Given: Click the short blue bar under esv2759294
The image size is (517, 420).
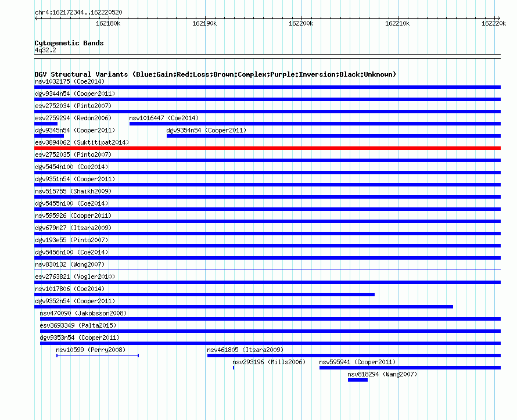Looking at the screenshot, I should pyautogui.click(x=46, y=124).
